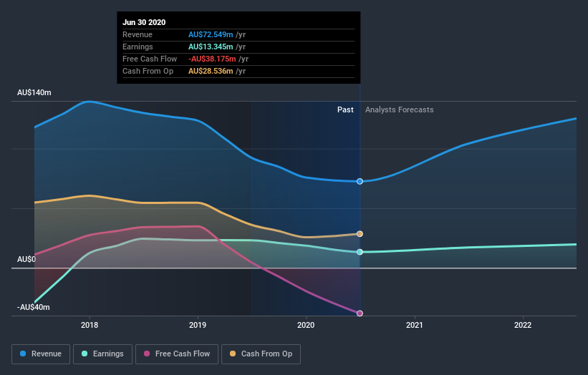Click the pink Free Cash Flow data point
This screenshot has height=375, width=588.
360,313
